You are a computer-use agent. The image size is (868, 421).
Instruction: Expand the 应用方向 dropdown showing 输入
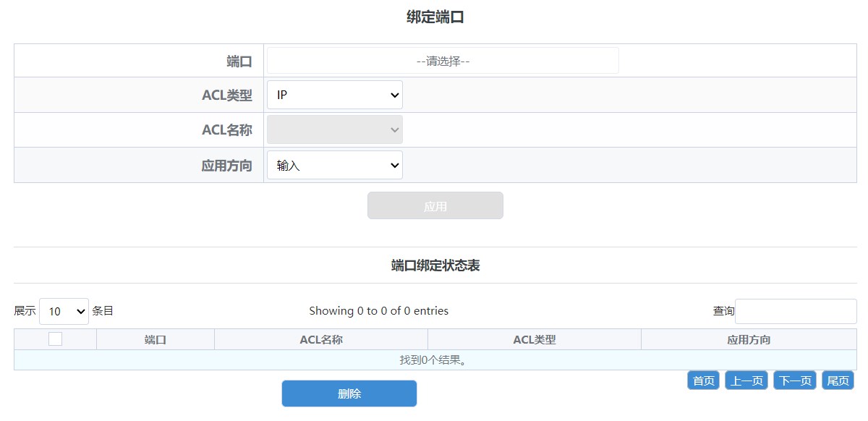click(x=335, y=165)
